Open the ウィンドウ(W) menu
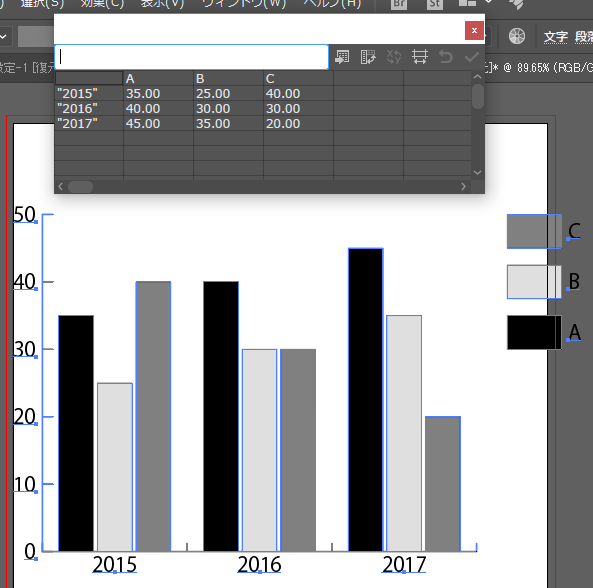The image size is (593, 588). (244, 4)
